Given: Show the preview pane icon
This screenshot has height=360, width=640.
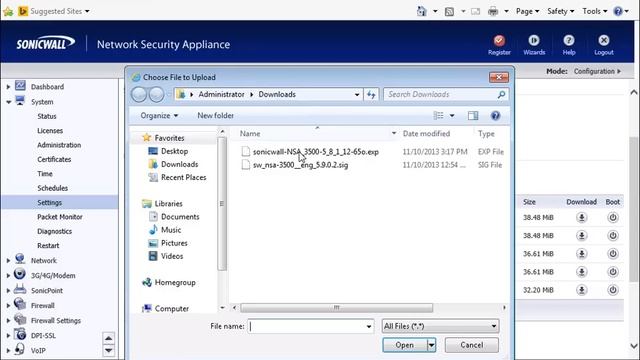Looking at the screenshot, I should point(473,116).
